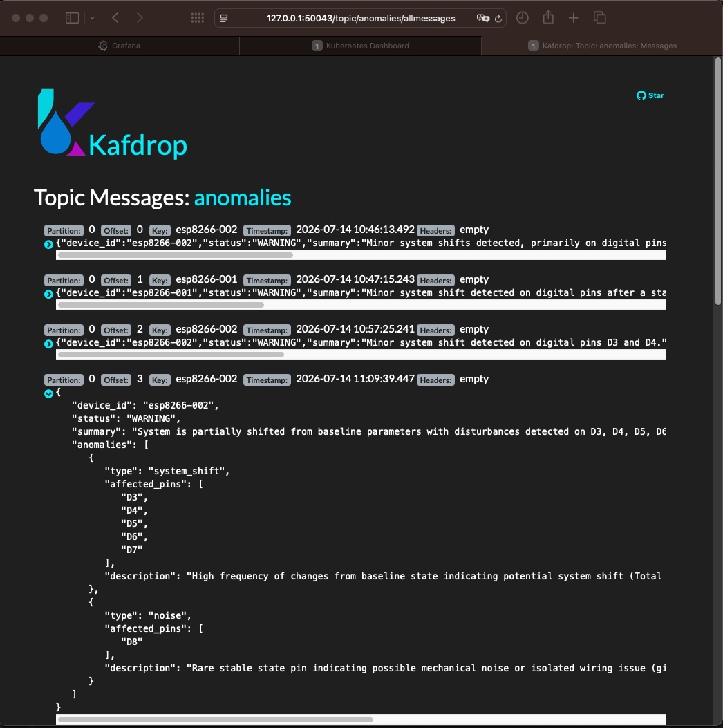Click horizontal scrollbar of offset 1 message
Screen dimensions: 723x728
[161, 305]
